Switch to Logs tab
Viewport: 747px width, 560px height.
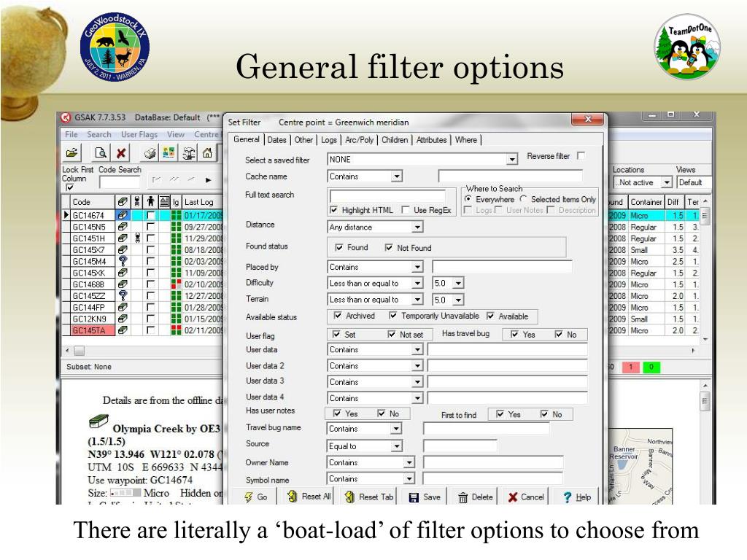coord(329,140)
